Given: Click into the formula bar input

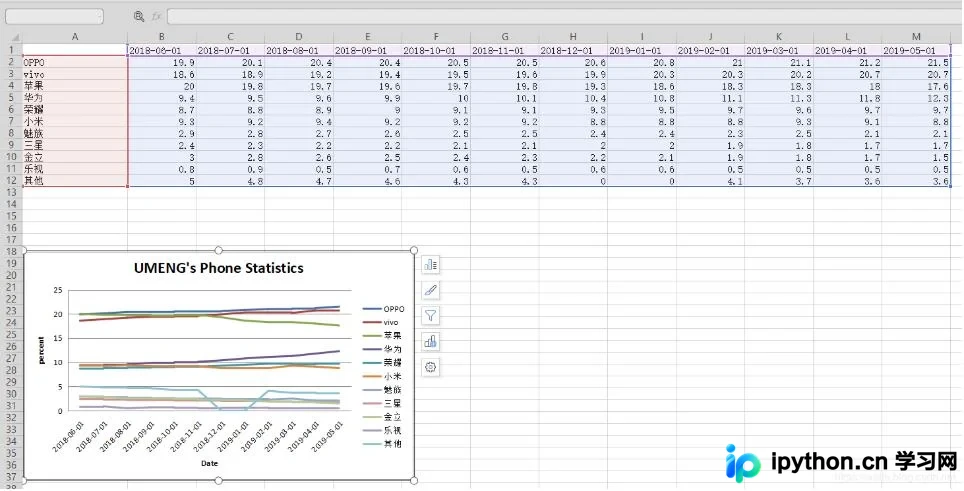Looking at the screenshot, I should coord(563,17).
